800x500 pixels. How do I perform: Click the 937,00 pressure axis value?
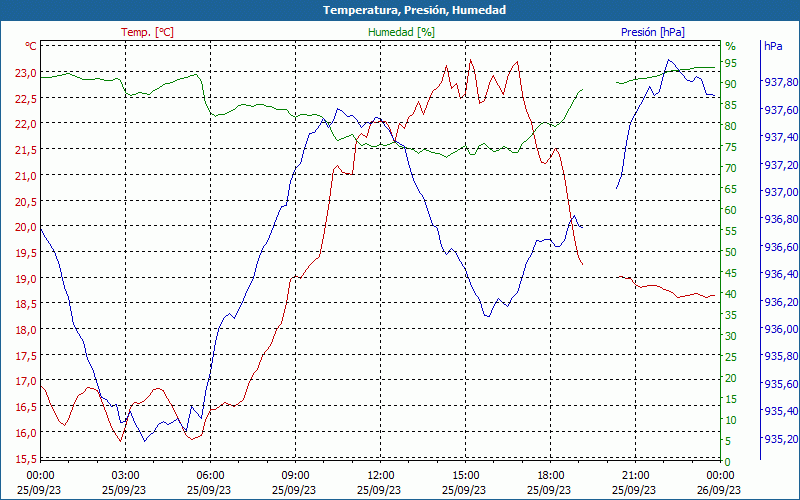(x=781, y=192)
